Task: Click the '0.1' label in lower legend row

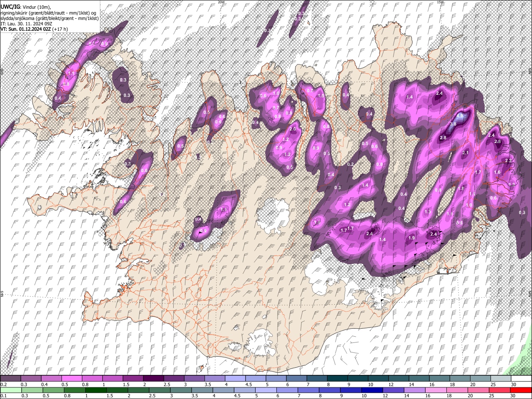Action: [x=3, y=396]
